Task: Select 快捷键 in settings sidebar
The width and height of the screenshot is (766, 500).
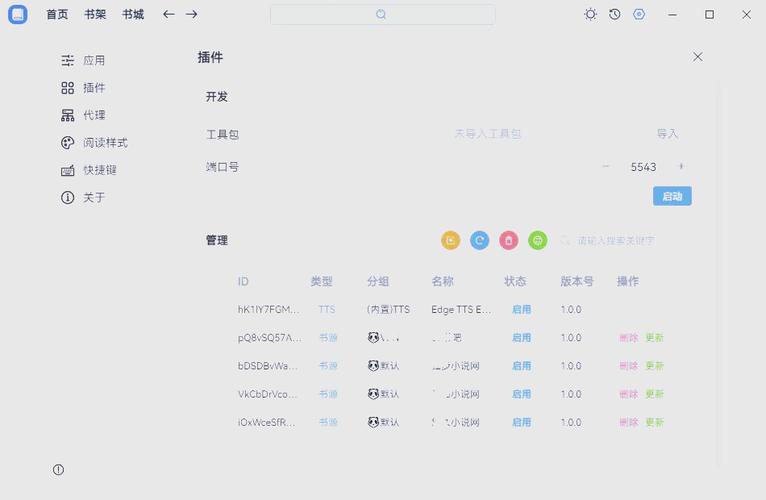Action: click(88, 170)
